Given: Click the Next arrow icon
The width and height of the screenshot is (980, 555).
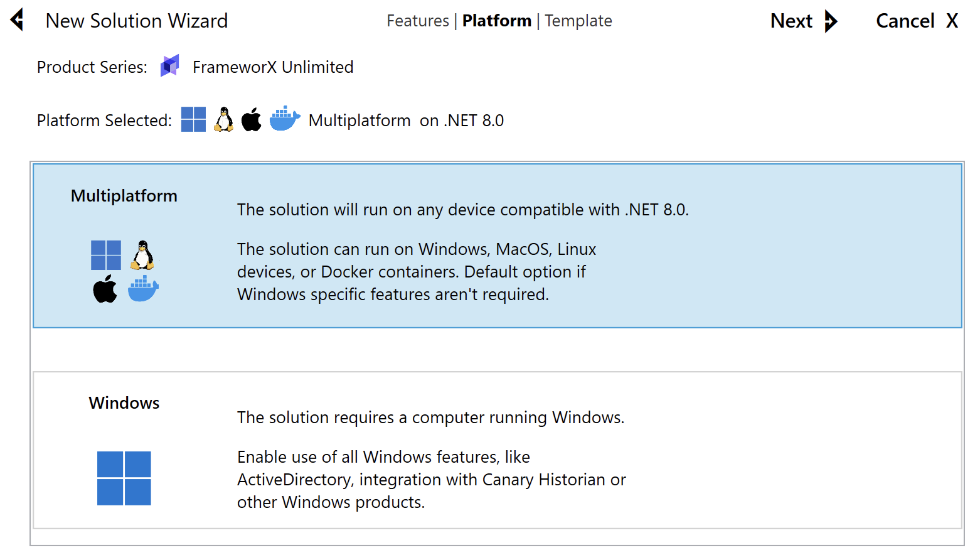Looking at the screenshot, I should (x=831, y=21).
